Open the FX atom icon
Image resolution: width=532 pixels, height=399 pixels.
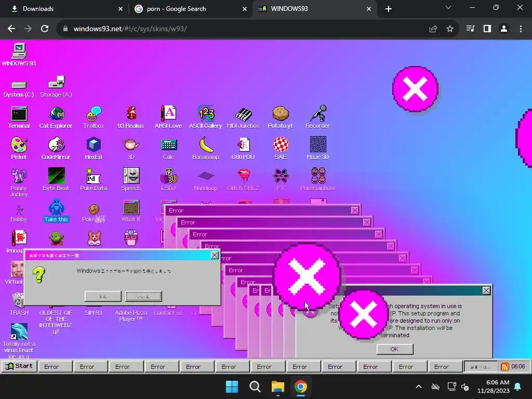(281, 180)
